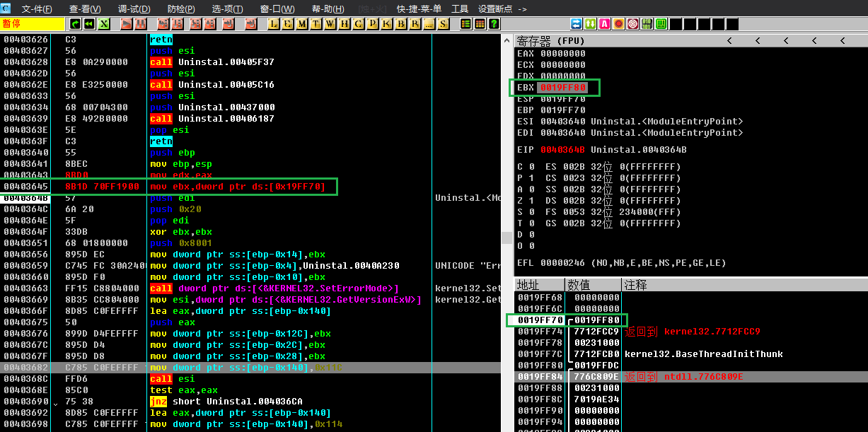This screenshot has height=432, width=868.
Task: Select the Z flag row in registers
Action: coord(526,201)
